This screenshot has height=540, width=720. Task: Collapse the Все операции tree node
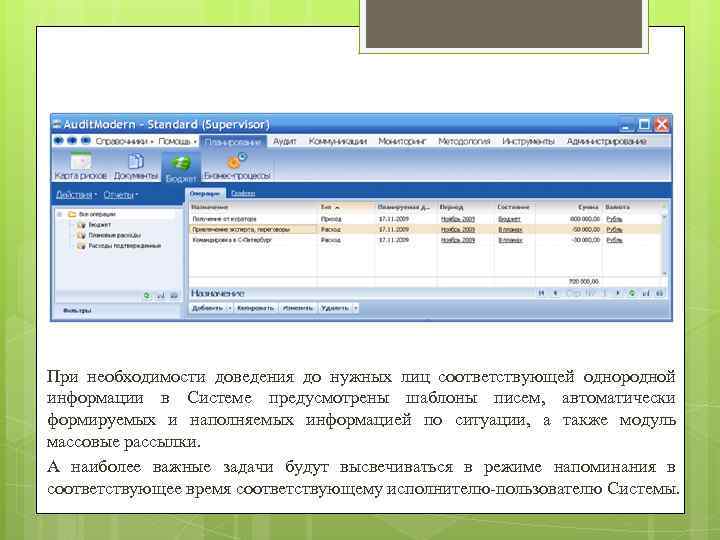60,214
